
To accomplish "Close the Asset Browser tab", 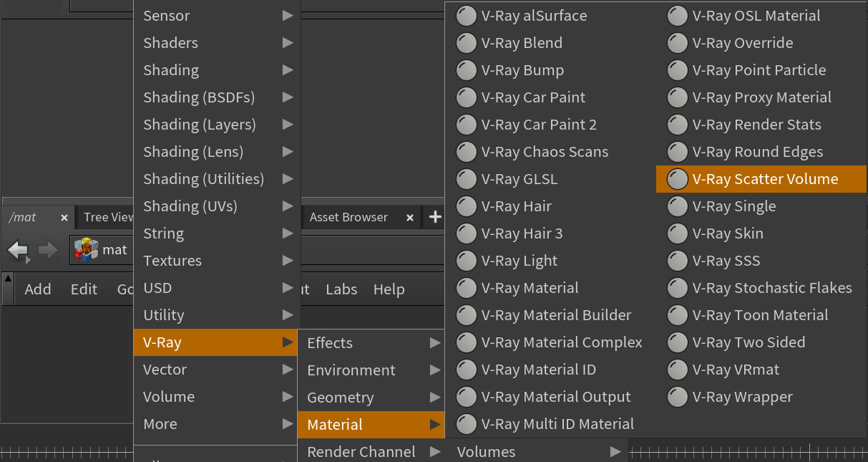I will [410, 218].
